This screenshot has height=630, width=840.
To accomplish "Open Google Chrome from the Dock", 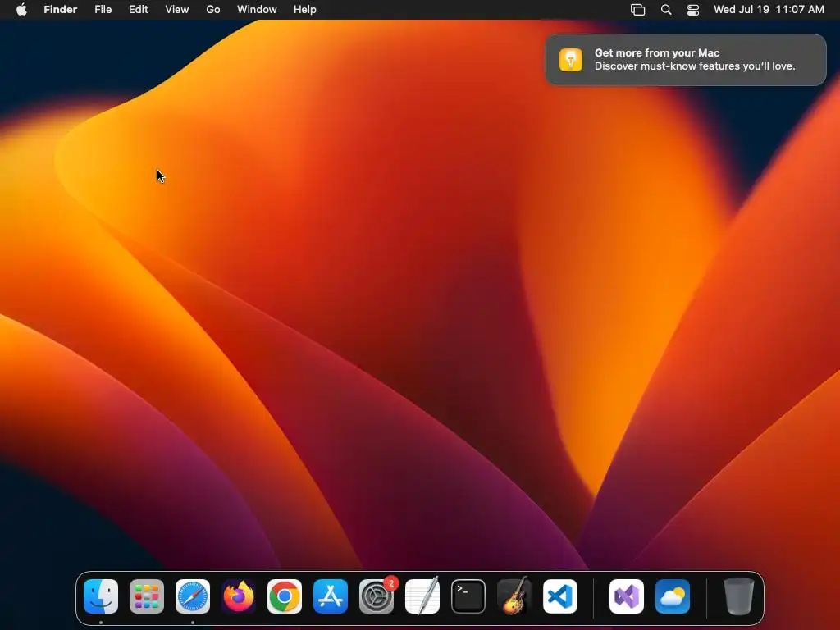I will click(285, 596).
